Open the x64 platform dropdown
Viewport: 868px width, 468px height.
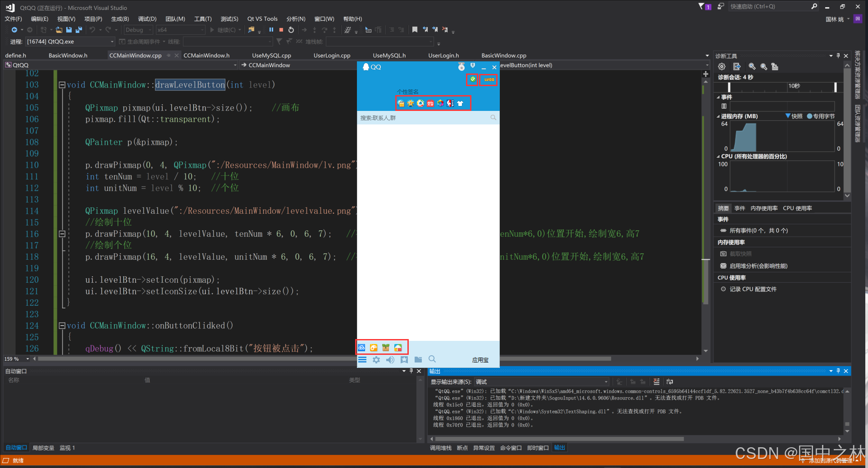181,30
